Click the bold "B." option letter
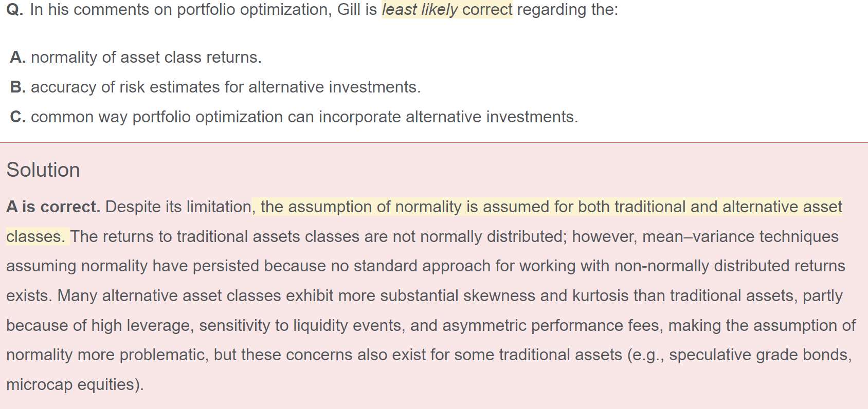This screenshot has height=409, width=868. tap(17, 87)
